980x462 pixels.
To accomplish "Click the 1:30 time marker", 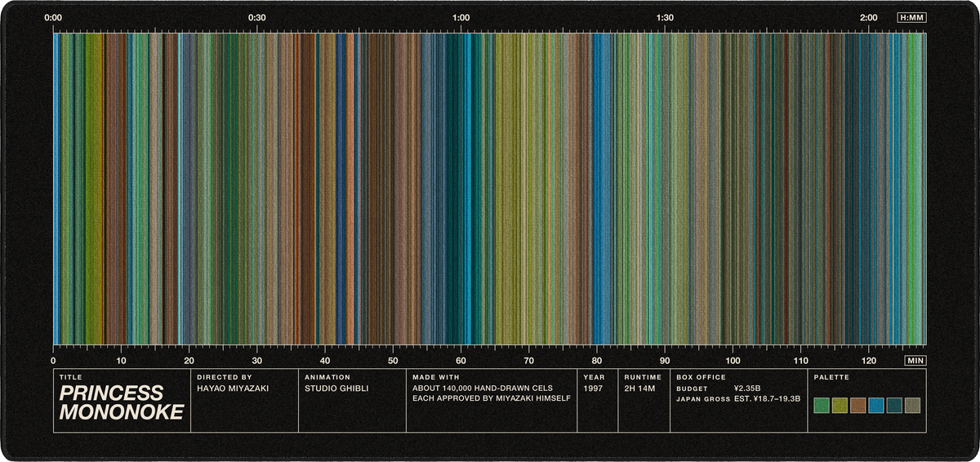I will [x=665, y=17].
